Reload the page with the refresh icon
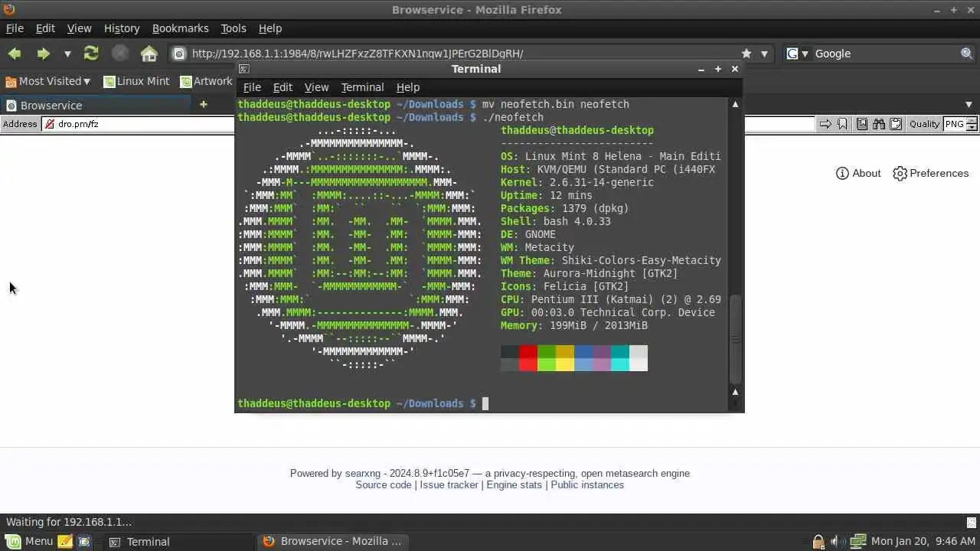 [91, 53]
